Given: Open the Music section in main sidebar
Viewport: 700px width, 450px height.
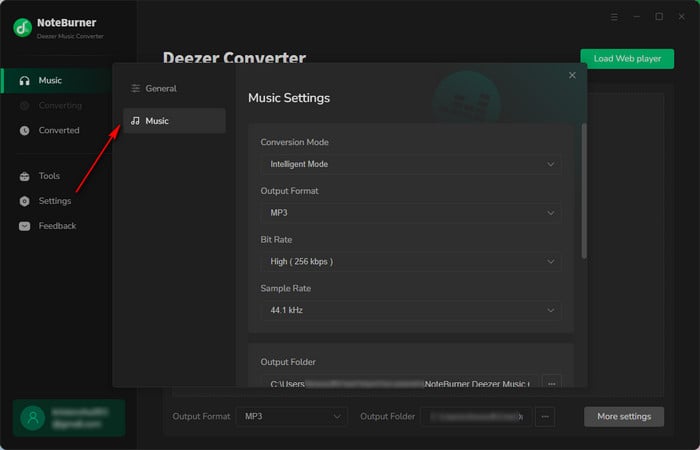Looking at the screenshot, I should pos(56,81).
